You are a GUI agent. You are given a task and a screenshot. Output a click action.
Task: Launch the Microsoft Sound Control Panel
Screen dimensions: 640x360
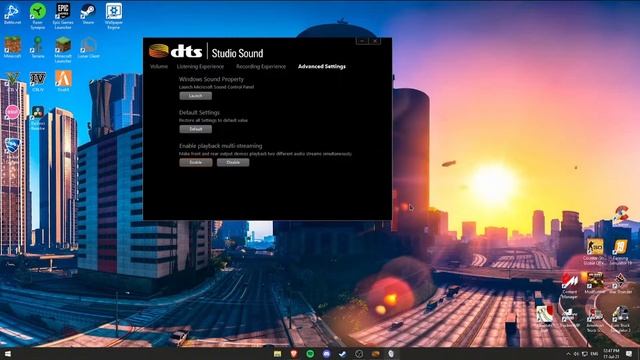[196, 96]
